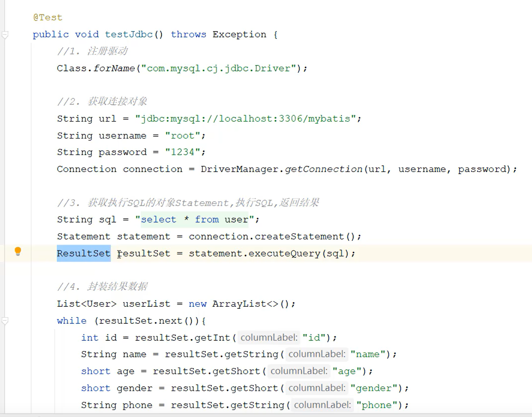Image resolution: width=532 pixels, height=417 pixels.
Task: Click the comment //2. 获取连接对象
Action: [x=102, y=102]
